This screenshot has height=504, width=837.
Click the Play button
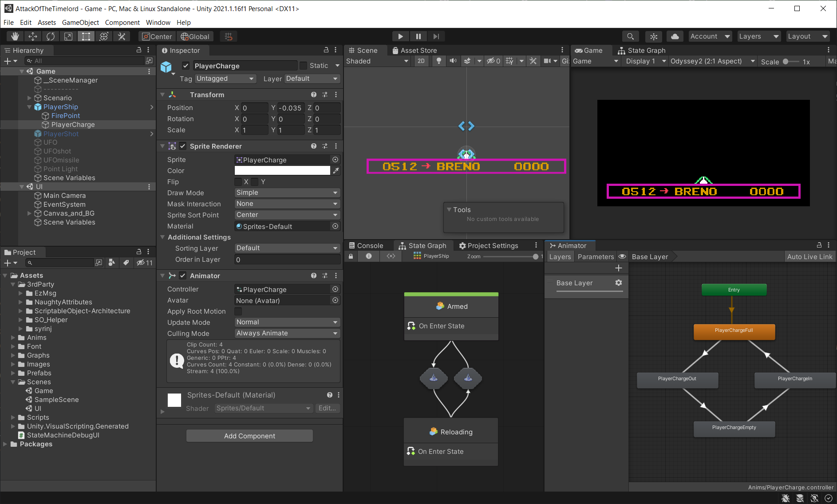(400, 36)
